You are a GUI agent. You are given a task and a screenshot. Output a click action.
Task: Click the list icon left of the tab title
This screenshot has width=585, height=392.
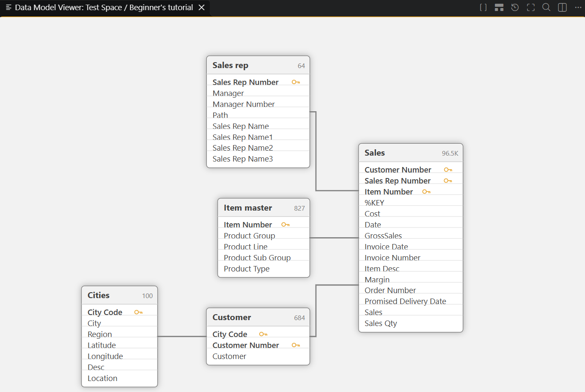pyautogui.click(x=8, y=8)
